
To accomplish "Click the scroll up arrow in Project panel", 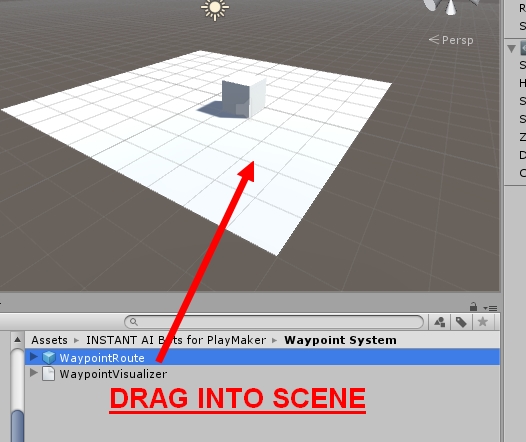I will [x=17, y=340].
